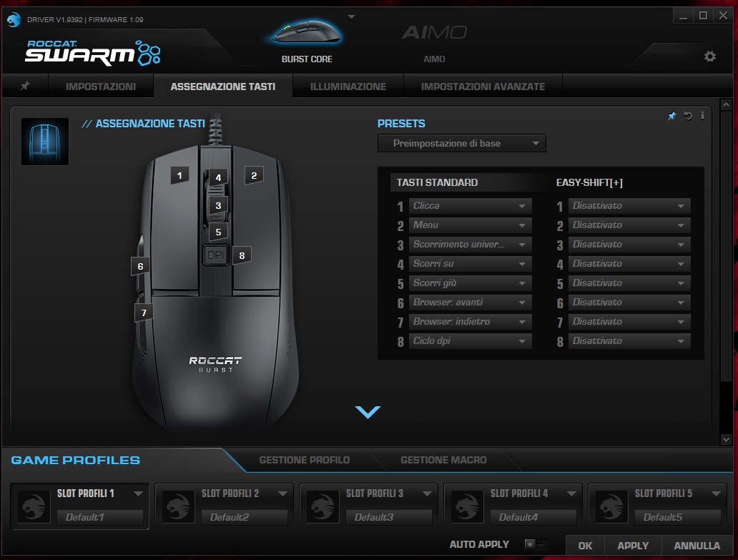Click the pin icon left of Impostazioni tab
Image resolution: width=738 pixels, height=560 pixels.
[25, 86]
